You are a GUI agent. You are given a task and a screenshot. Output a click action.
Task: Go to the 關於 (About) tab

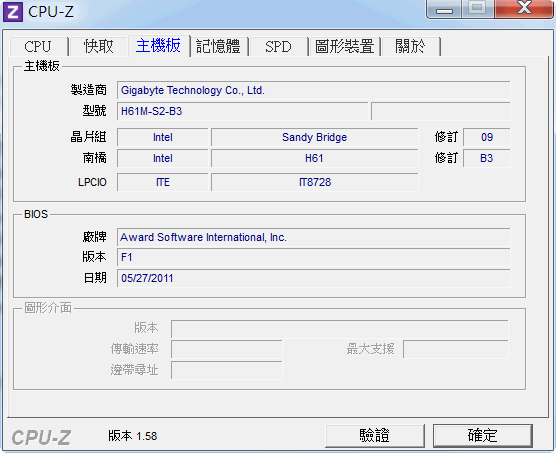point(411,46)
